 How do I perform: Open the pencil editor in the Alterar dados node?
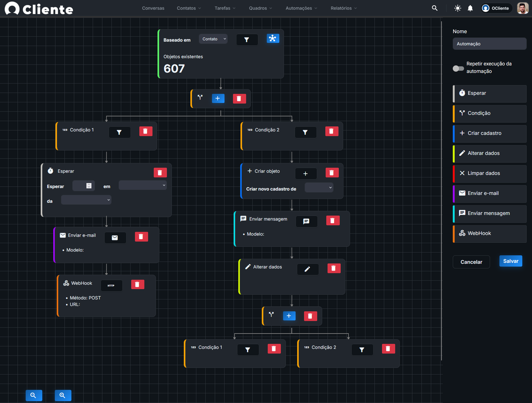(x=308, y=269)
